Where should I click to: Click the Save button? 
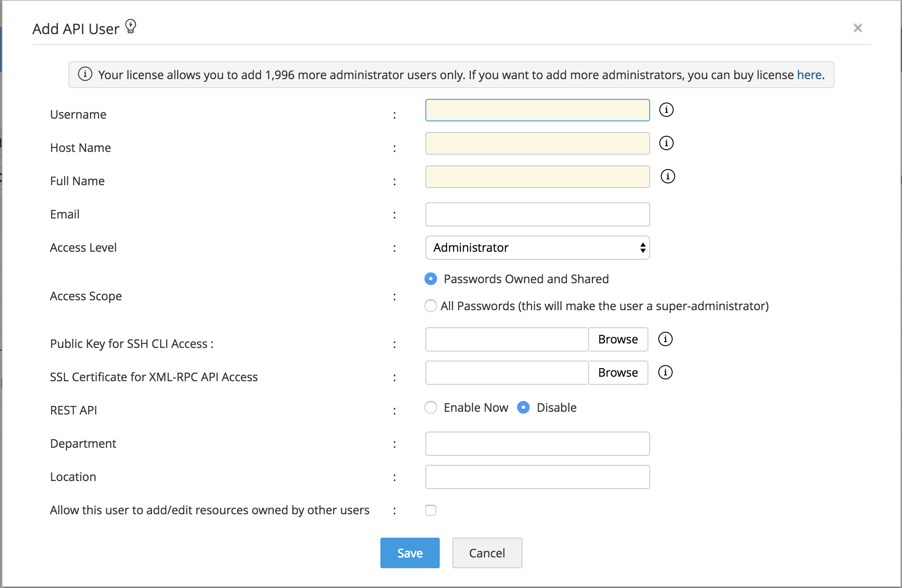pos(410,553)
